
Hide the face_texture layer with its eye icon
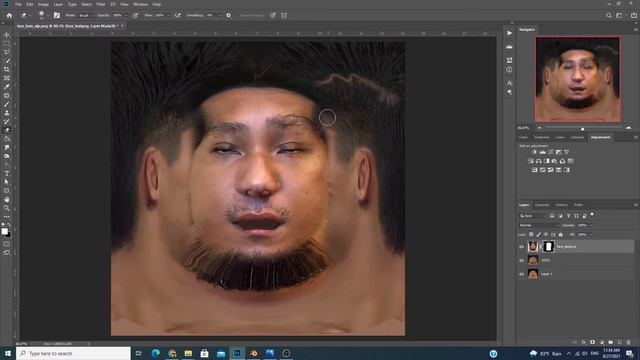pos(521,247)
